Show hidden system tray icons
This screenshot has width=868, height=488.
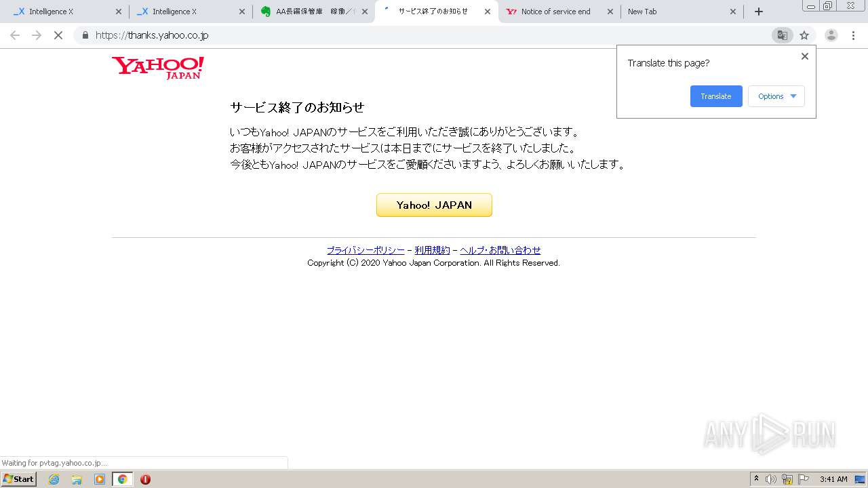757,479
